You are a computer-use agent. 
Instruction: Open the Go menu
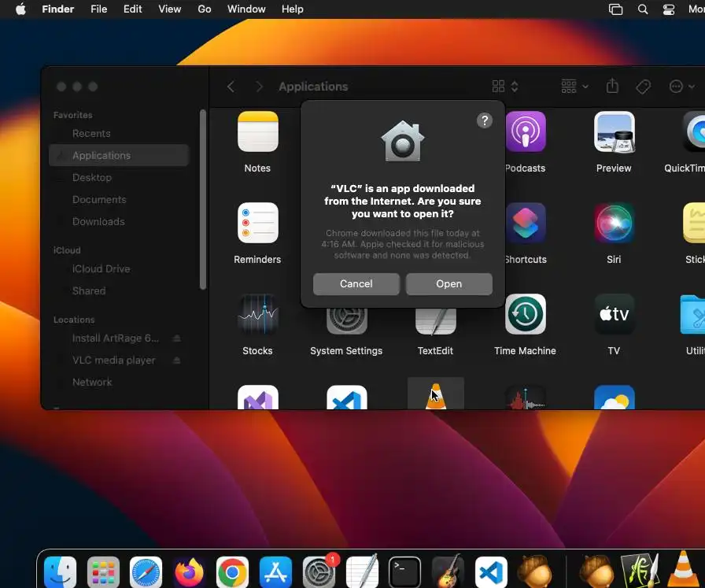click(205, 9)
